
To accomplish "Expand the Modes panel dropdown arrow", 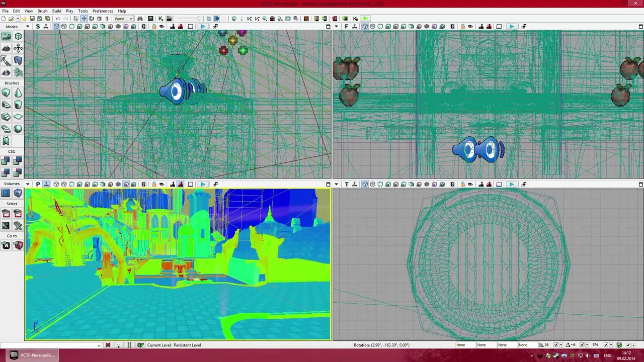I will tap(27, 26).
